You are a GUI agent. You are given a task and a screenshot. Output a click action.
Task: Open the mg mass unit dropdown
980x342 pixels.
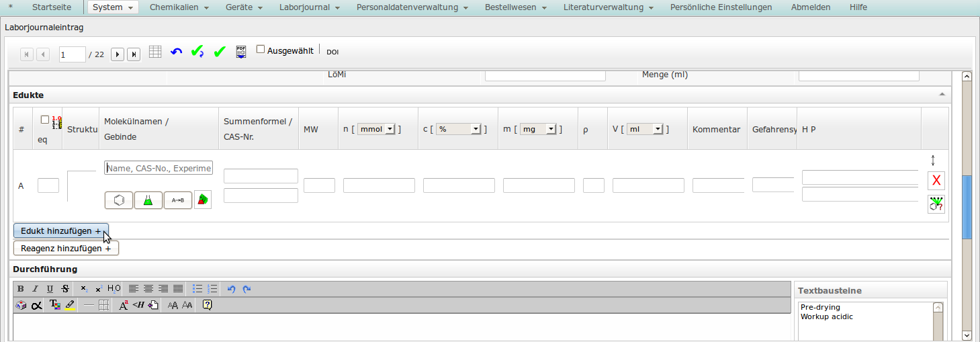[x=539, y=129]
